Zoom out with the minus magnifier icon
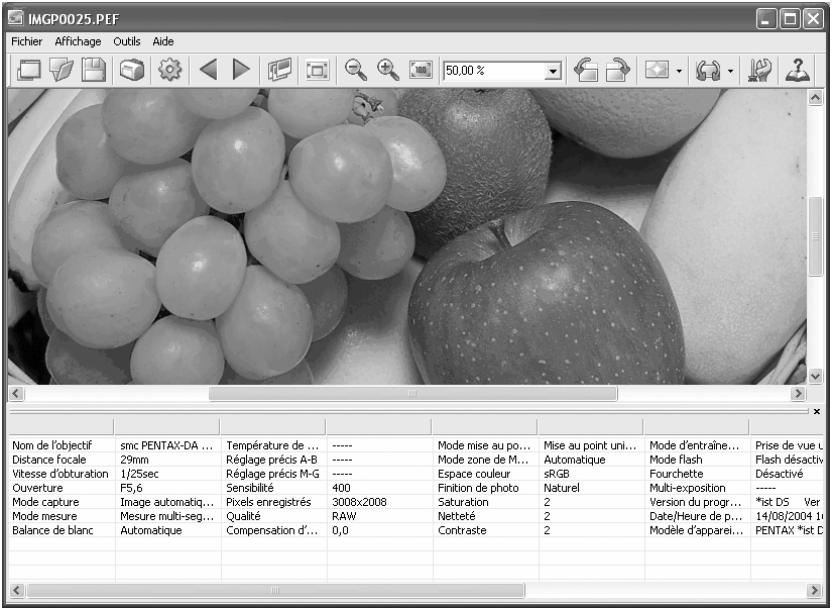Viewport: 832px width, 609px height. (356, 70)
